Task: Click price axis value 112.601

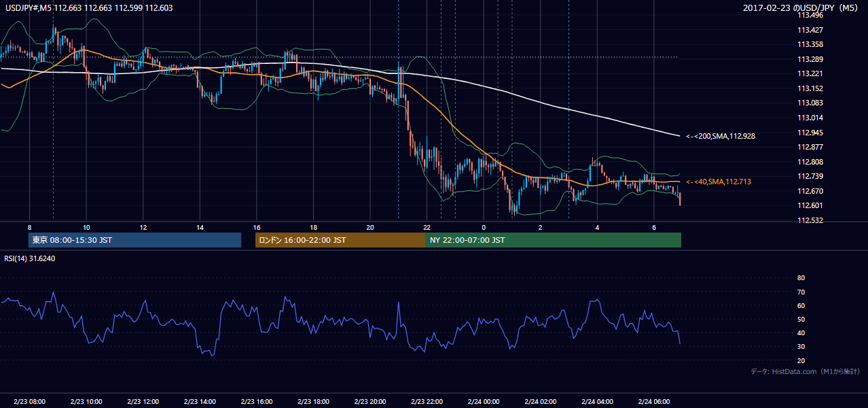Action: click(x=810, y=205)
